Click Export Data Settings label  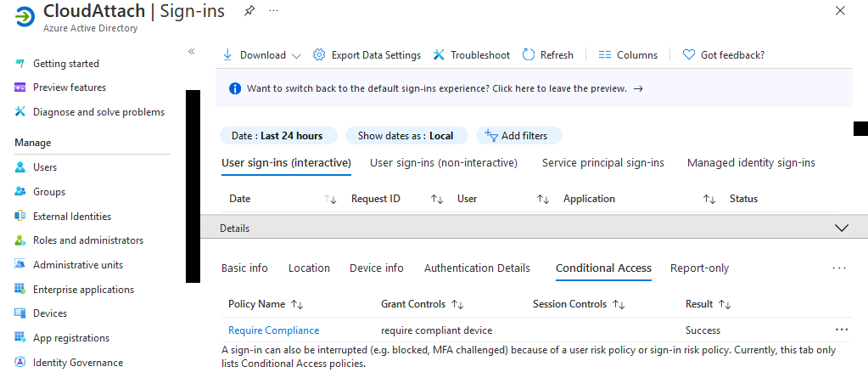tap(376, 55)
